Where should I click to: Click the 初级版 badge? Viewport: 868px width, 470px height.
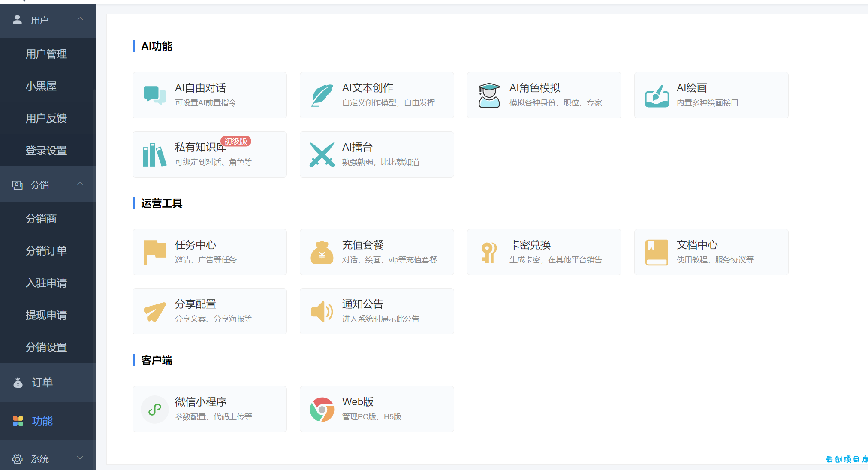pos(236,141)
